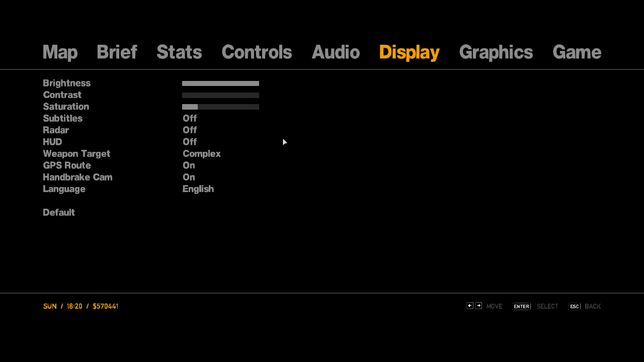Open the Graphics tab
The image size is (644, 362).
coord(496,52)
